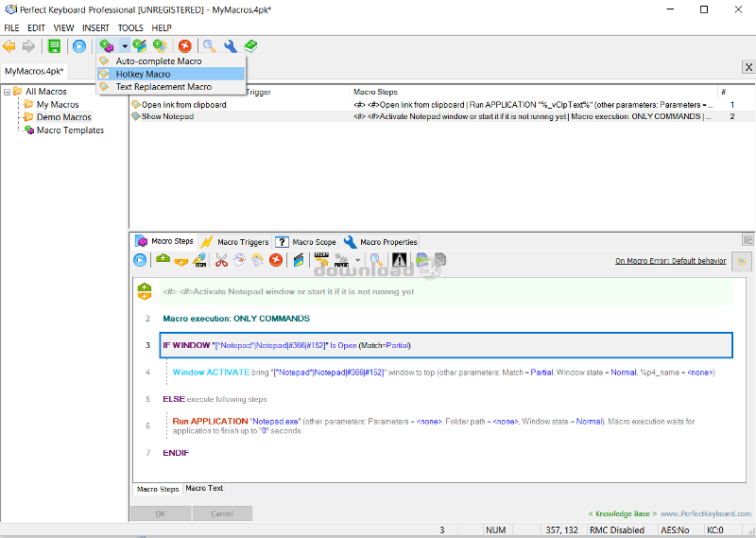Select Demo Macros folder in tree
This screenshot has width=756, height=538.
point(64,117)
